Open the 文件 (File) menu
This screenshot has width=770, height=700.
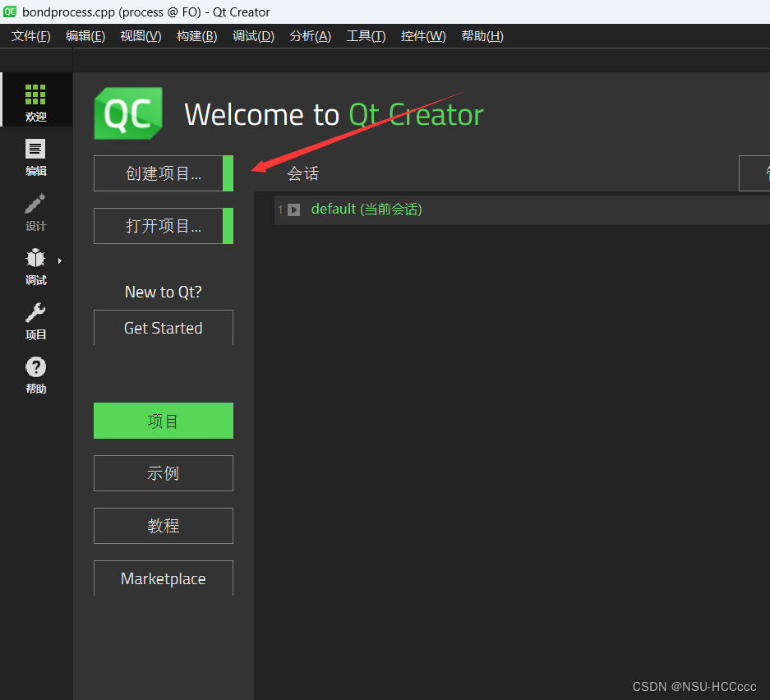pyautogui.click(x=30, y=36)
